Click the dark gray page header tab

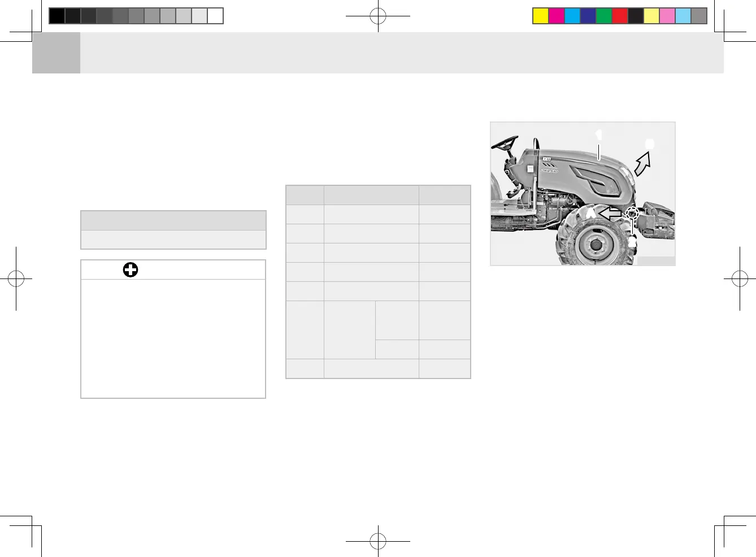click(x=56, y=53)
